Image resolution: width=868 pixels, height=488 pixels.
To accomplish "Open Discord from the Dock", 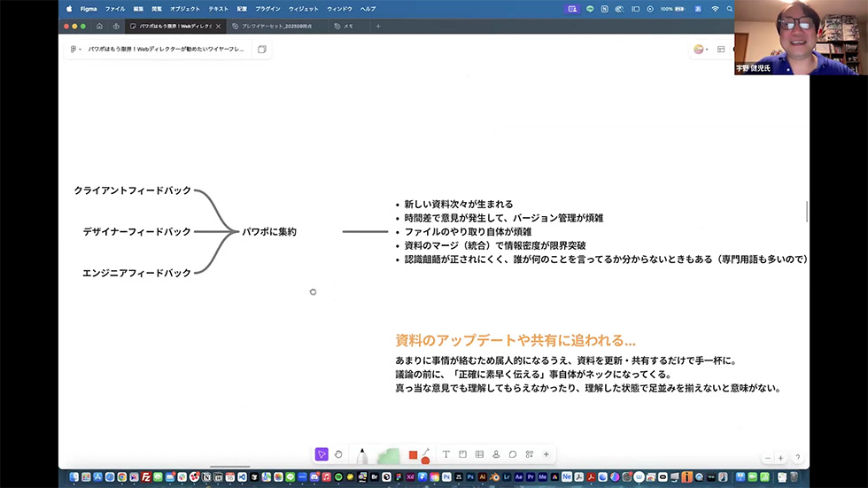I will (314, 477).
